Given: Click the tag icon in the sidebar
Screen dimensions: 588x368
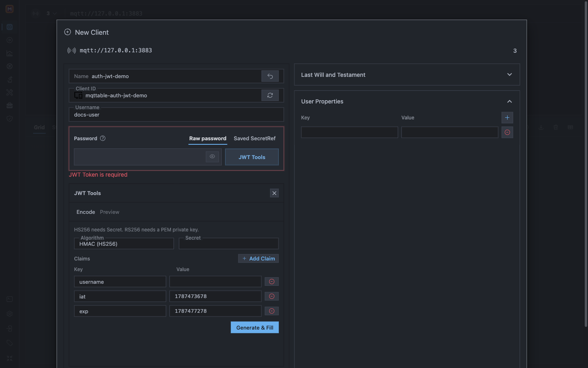Looking at the screenshot, I should click(9, 343).
